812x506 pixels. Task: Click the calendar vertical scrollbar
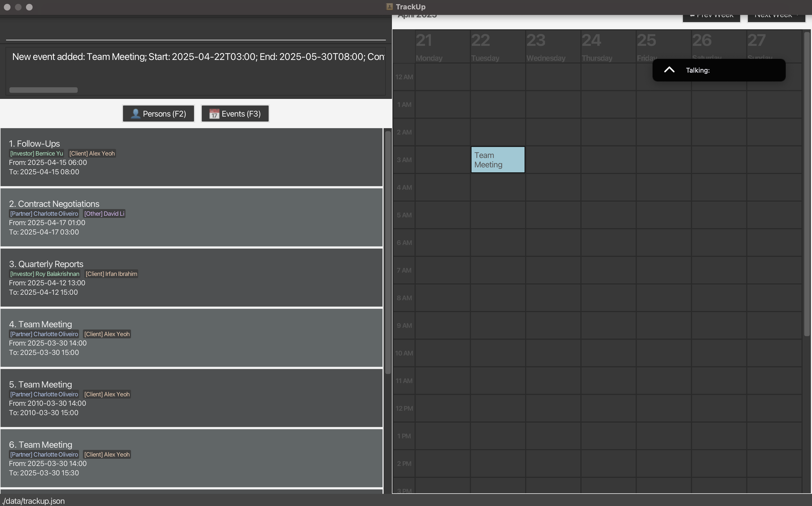(807, 184)
